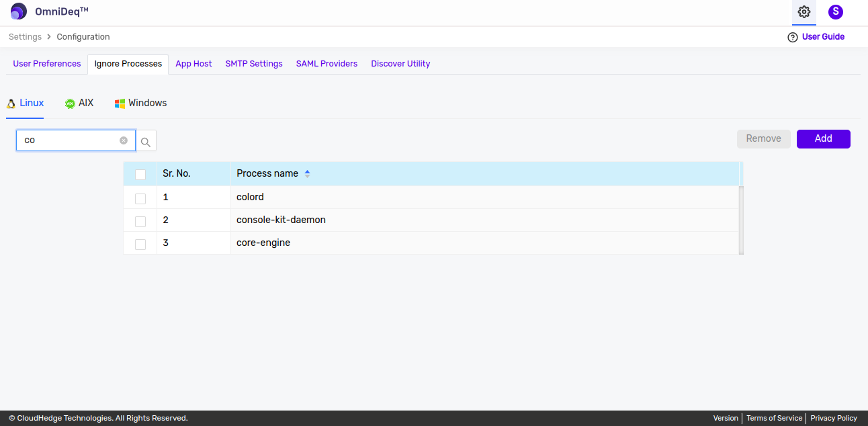Click the Add button
The width and height of the screenshot is (868, 426).
pos(824,139)
